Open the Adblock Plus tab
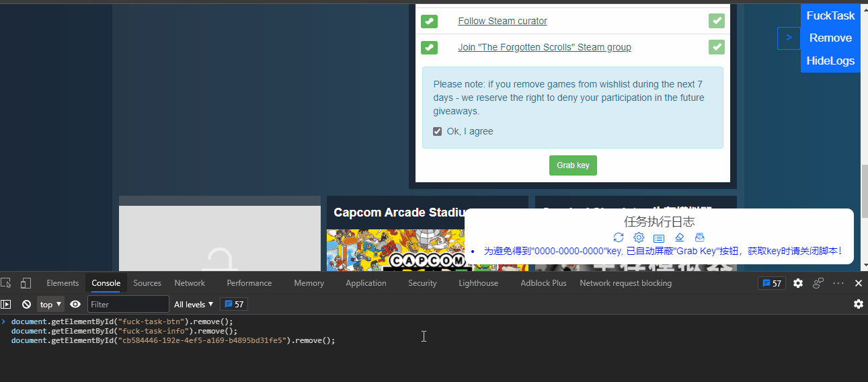 (x=543, y=283)
